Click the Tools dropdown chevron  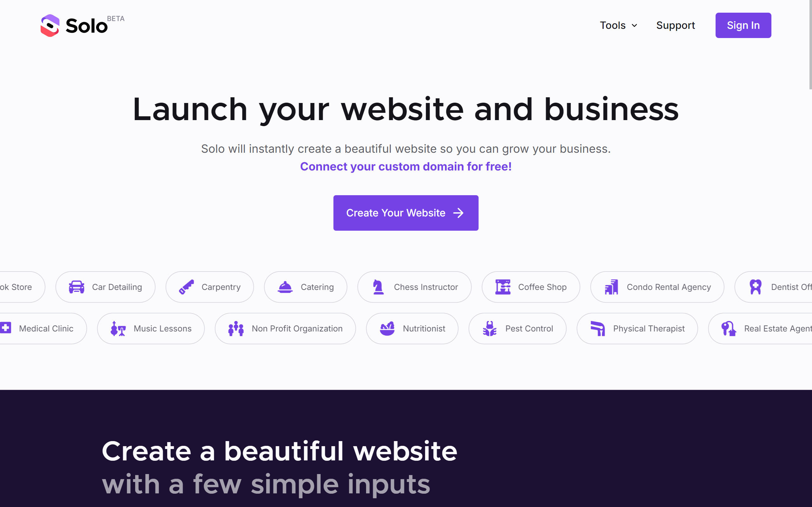[x=635, y=25]
